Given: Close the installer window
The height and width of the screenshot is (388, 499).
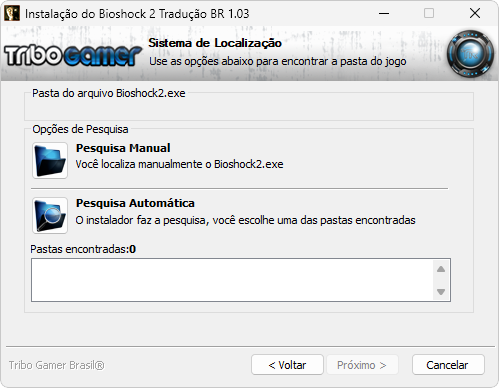Looking at the screenshot, I should click(475, 14).
